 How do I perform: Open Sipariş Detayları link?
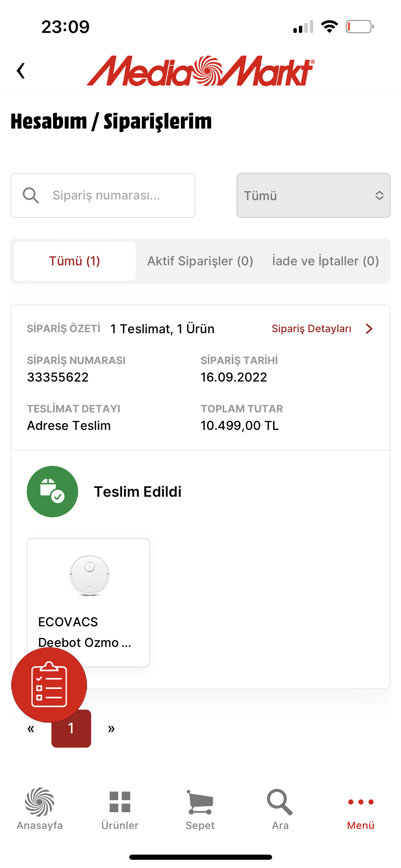311,329
